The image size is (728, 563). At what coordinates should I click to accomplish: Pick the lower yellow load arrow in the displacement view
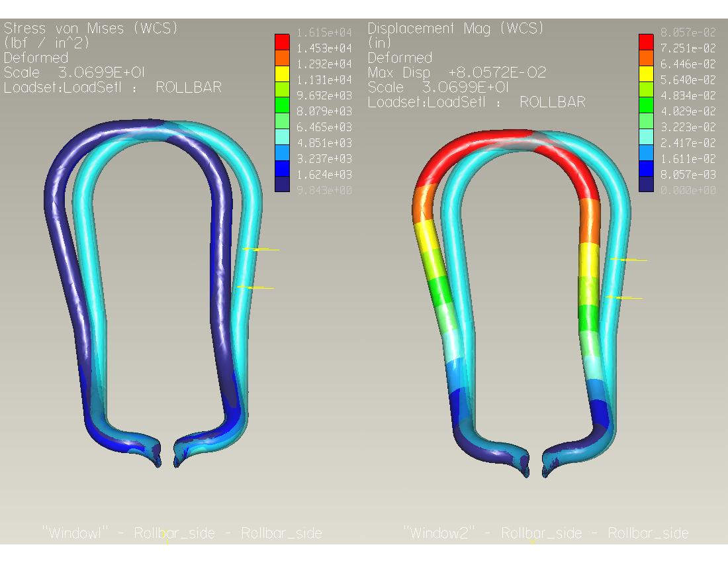(624, 298)
